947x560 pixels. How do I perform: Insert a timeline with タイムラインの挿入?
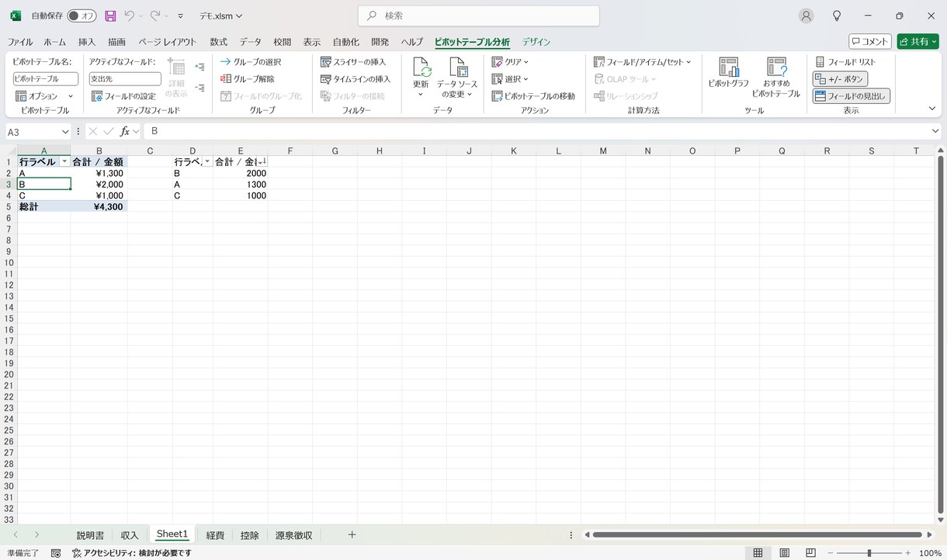click(356, 79)
